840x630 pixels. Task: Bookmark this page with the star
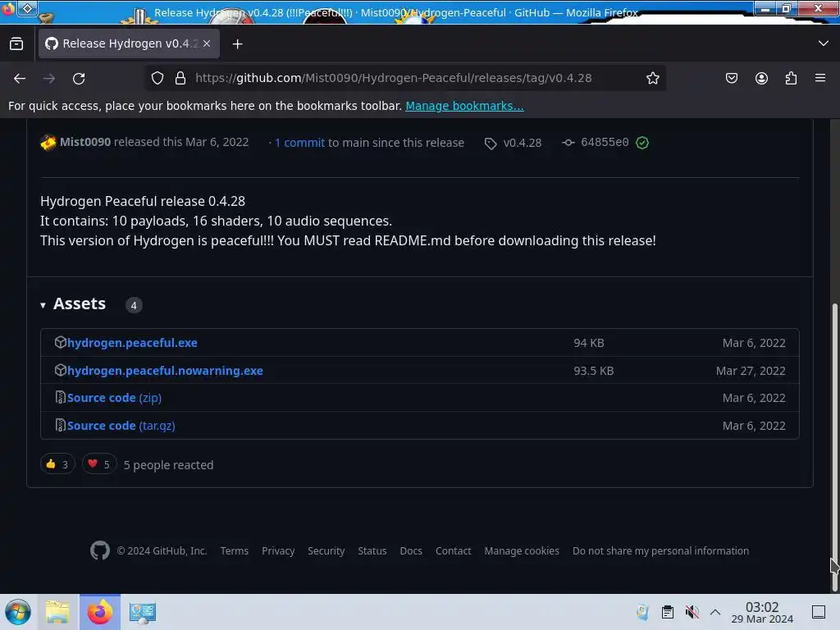[652, 78]
